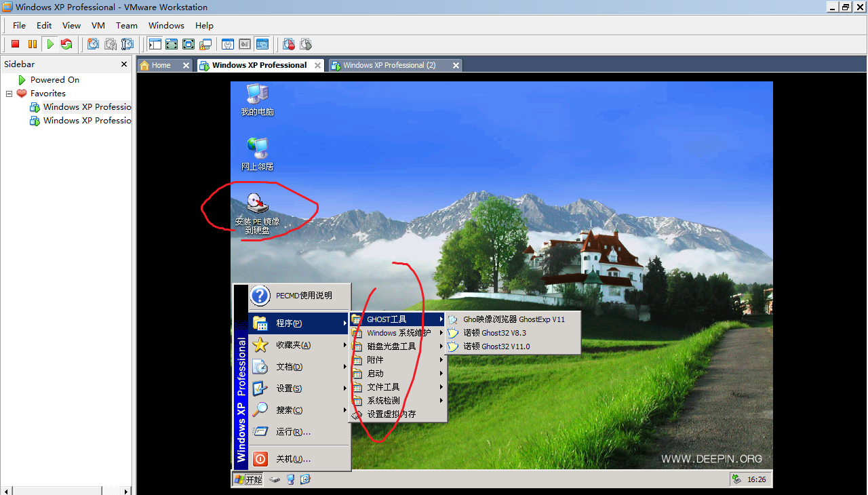Toggle the Show/Hide Sidebar toolbar icon
Screen dimensions: 868x495
155,44
